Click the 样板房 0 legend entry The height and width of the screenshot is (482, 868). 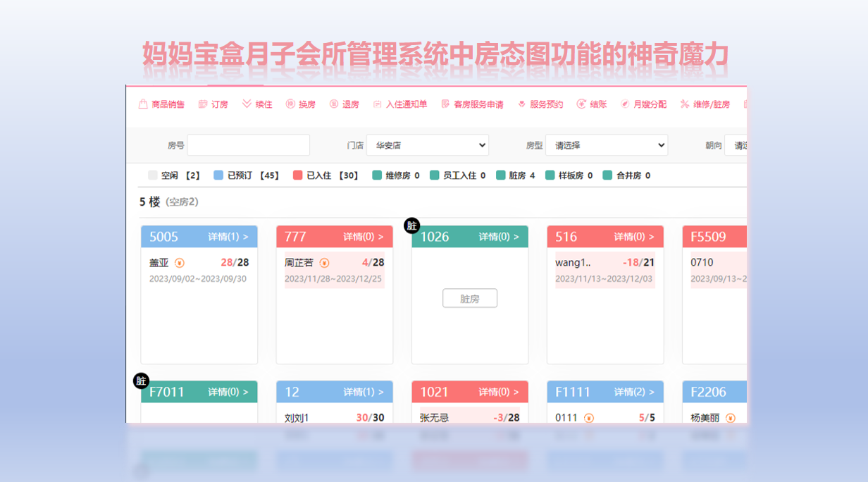(569, 175)
